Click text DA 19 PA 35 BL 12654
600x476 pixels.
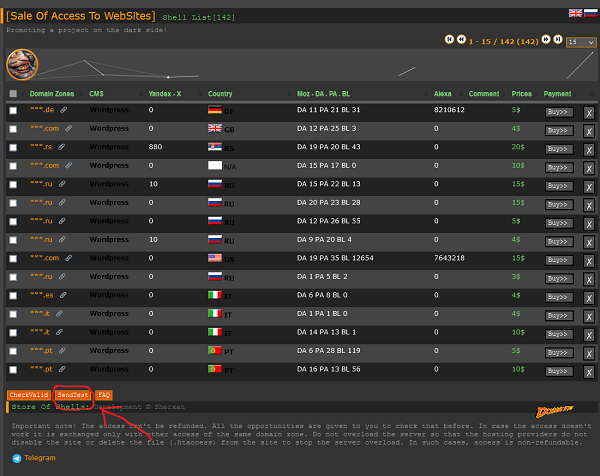pyautogui.click(x=335, y=258)
